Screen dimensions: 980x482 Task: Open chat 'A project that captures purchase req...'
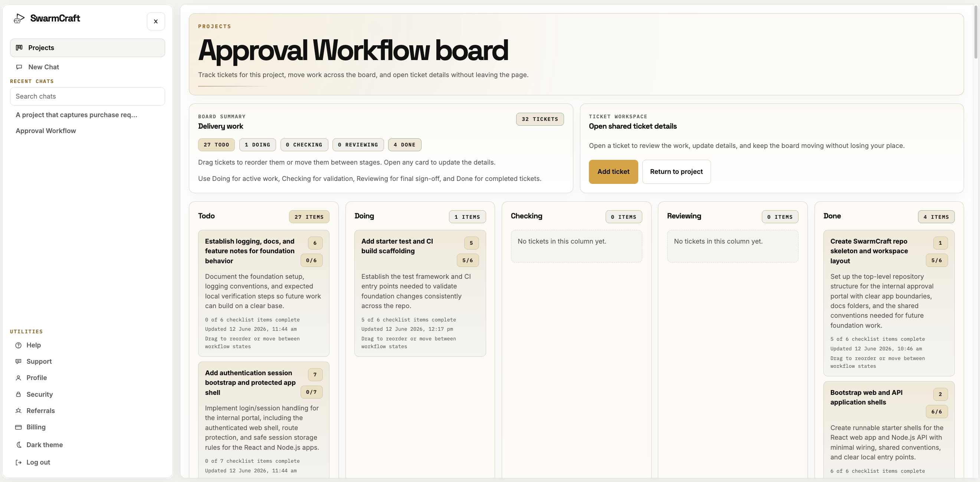click(76, 115)
